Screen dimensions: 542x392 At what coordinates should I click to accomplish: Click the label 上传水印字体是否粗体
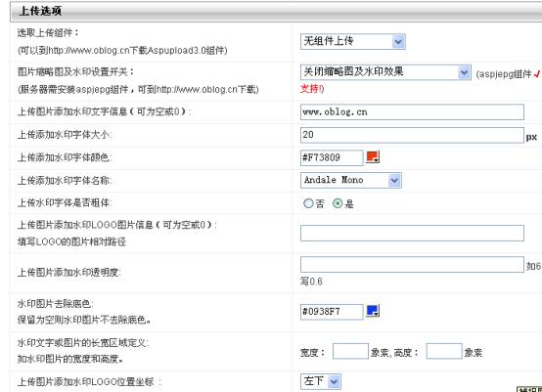65,202
